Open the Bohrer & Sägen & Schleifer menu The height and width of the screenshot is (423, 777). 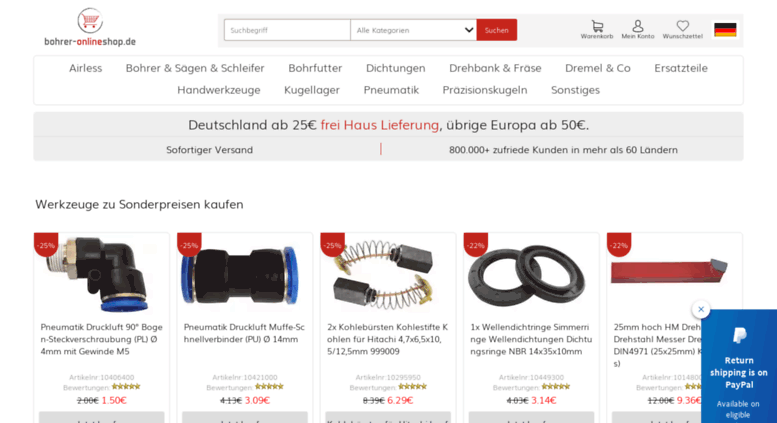point(195,68)
